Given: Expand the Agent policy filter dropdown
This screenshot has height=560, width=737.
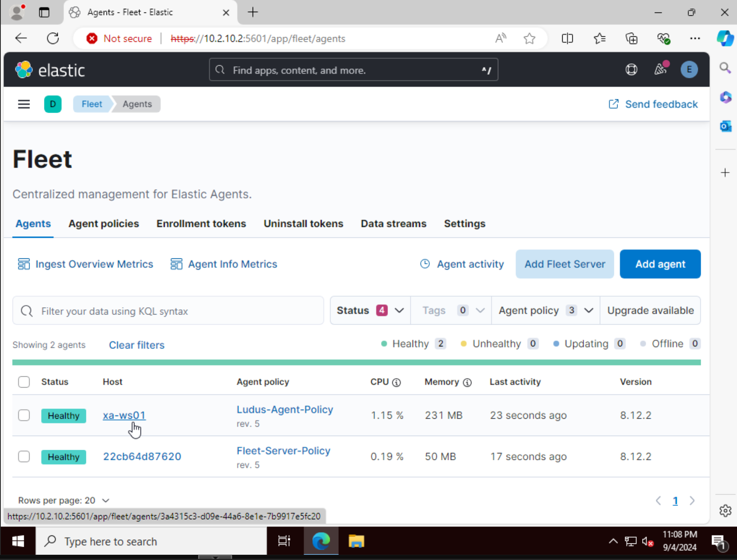Looking at the screenshot, I should 546,310.
